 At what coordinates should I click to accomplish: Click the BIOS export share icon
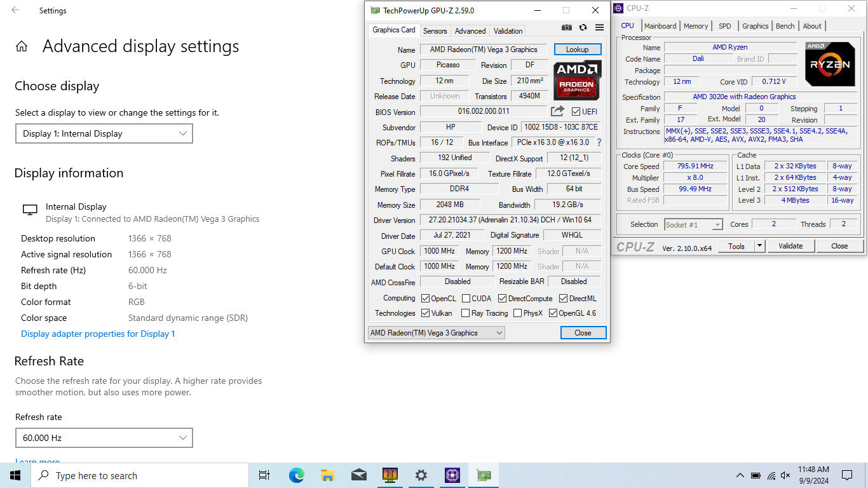pyautogui.click(x=557, y=111)
